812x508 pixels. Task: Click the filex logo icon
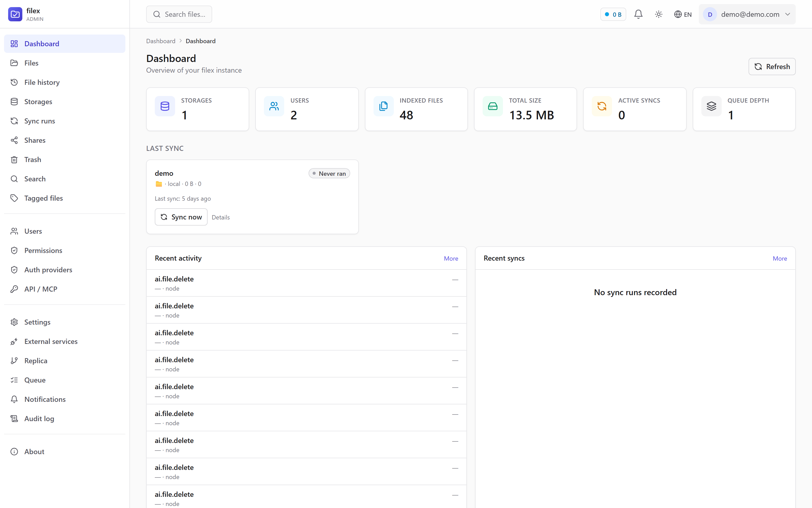click(15, 14)
